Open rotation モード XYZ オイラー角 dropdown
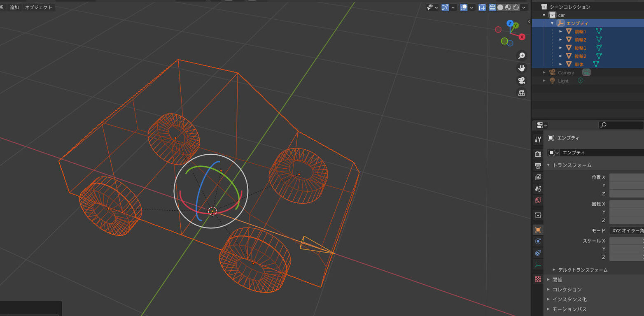Viewport: 644px width, 316px height. (627, 231)
